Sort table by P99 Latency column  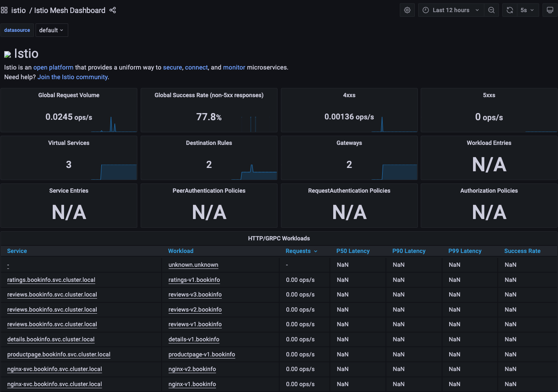(465, 251)
